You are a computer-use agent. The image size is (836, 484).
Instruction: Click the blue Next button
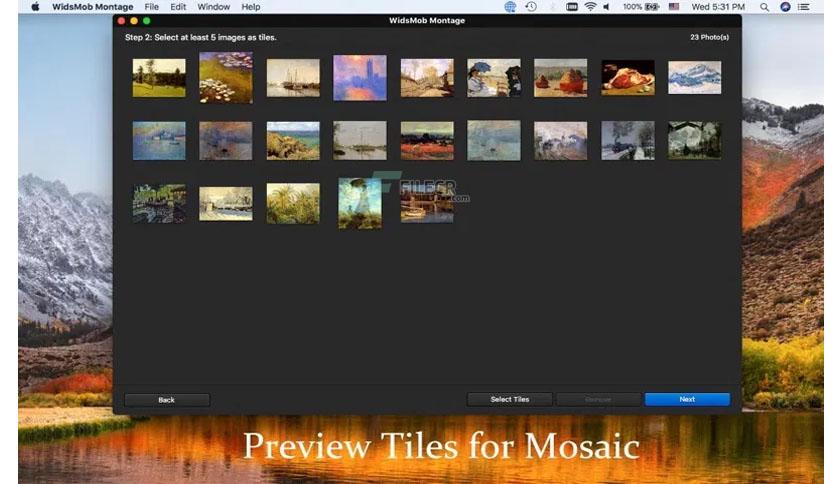[687, 399]
